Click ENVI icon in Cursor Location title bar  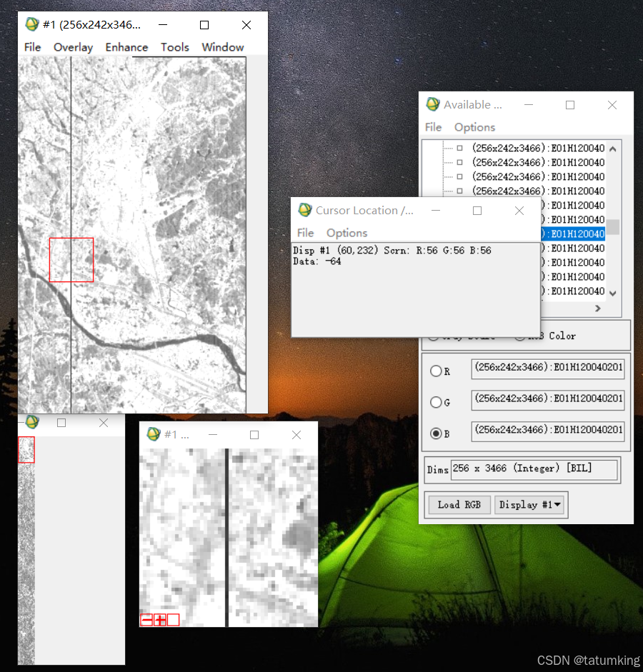pos(305,210)
